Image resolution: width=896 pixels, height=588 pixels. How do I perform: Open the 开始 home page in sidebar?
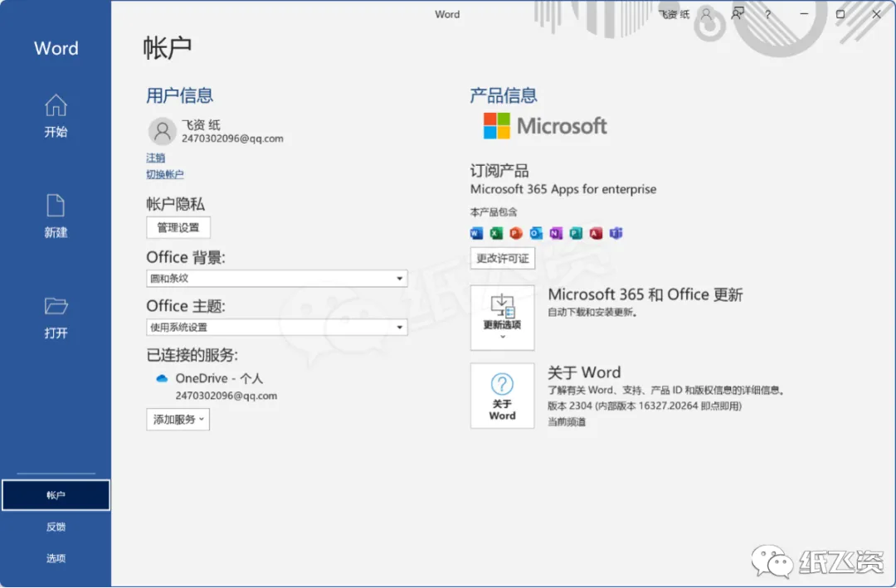click(56, 116)
